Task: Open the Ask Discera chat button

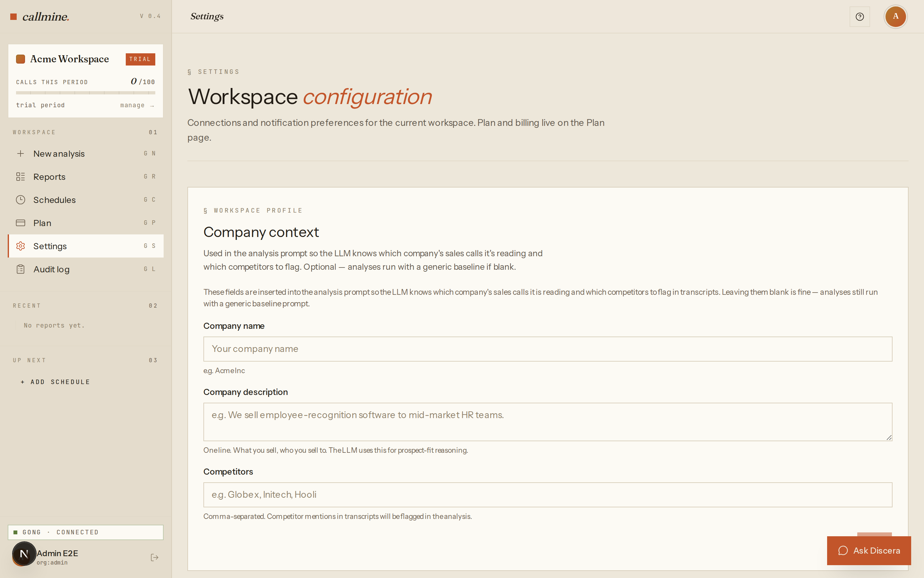Action: point(868,550)
